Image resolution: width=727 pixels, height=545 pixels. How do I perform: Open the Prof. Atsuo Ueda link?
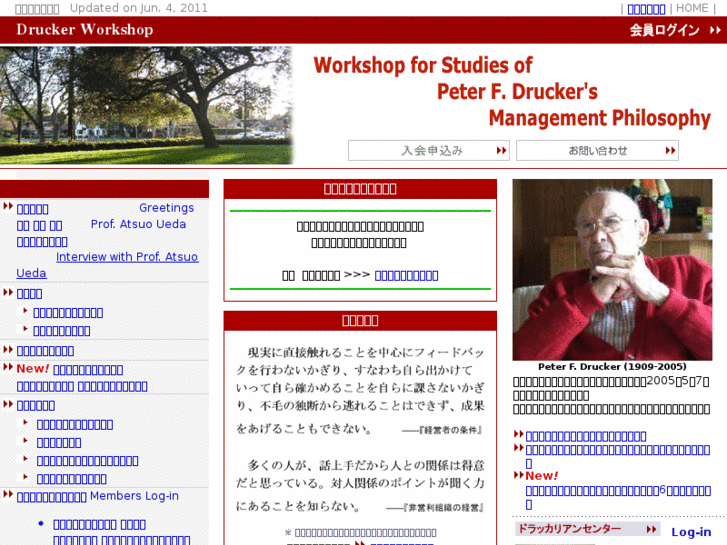point(138,224)
